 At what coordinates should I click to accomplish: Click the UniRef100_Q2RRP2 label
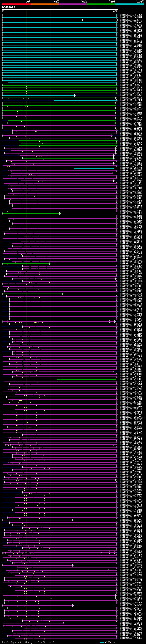point(131,560)
